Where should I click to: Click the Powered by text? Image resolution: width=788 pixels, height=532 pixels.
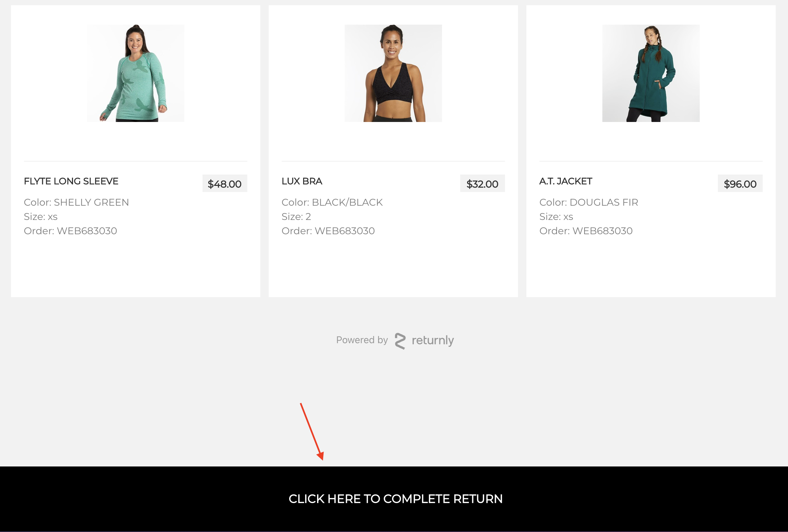[362, 340]
